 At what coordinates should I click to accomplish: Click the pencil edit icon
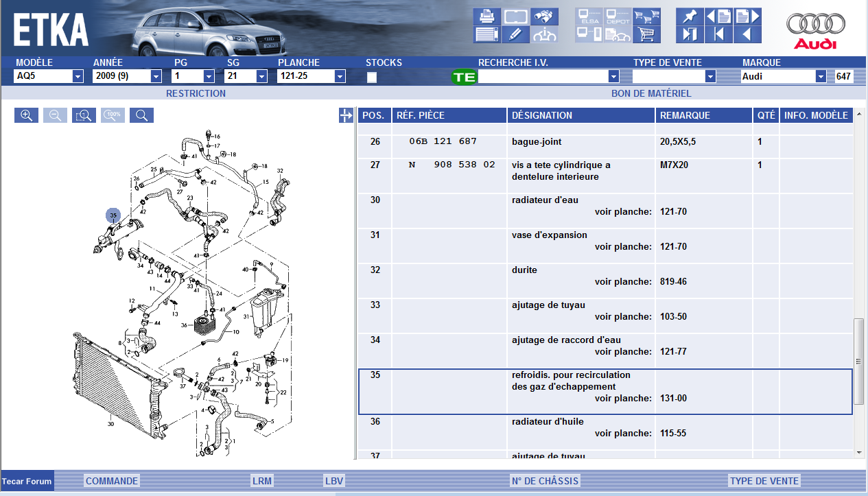pos(515,34)
